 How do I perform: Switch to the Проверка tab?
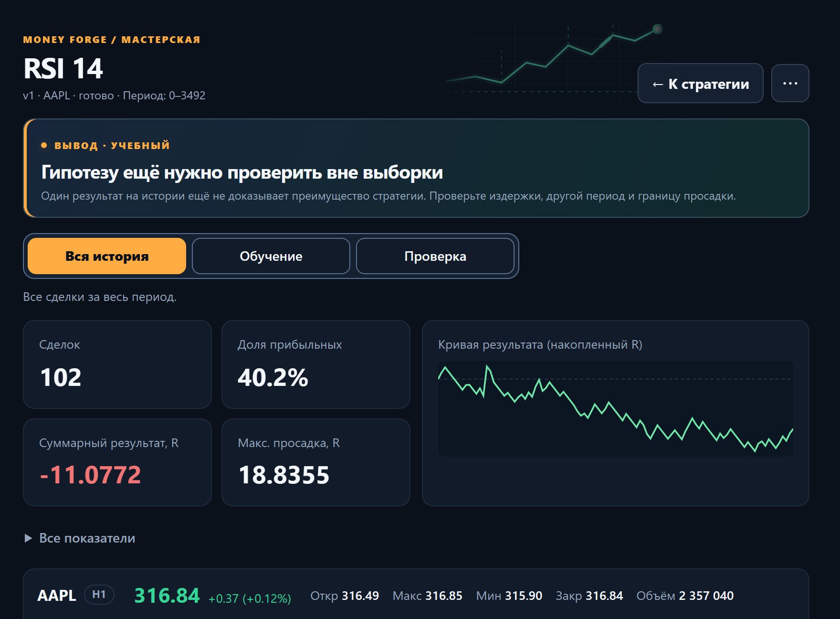[435, 256]
